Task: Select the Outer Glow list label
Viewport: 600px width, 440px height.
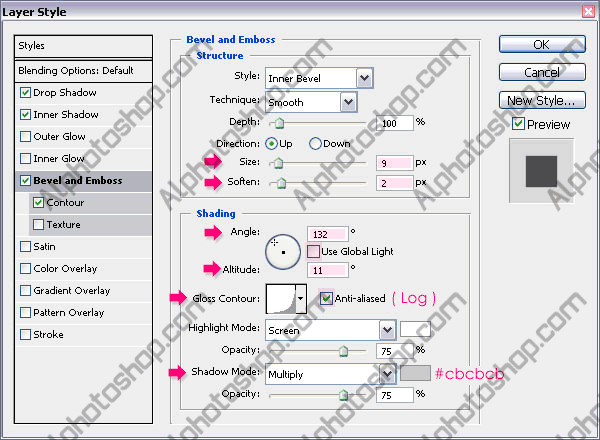Action: click(60, 137)
